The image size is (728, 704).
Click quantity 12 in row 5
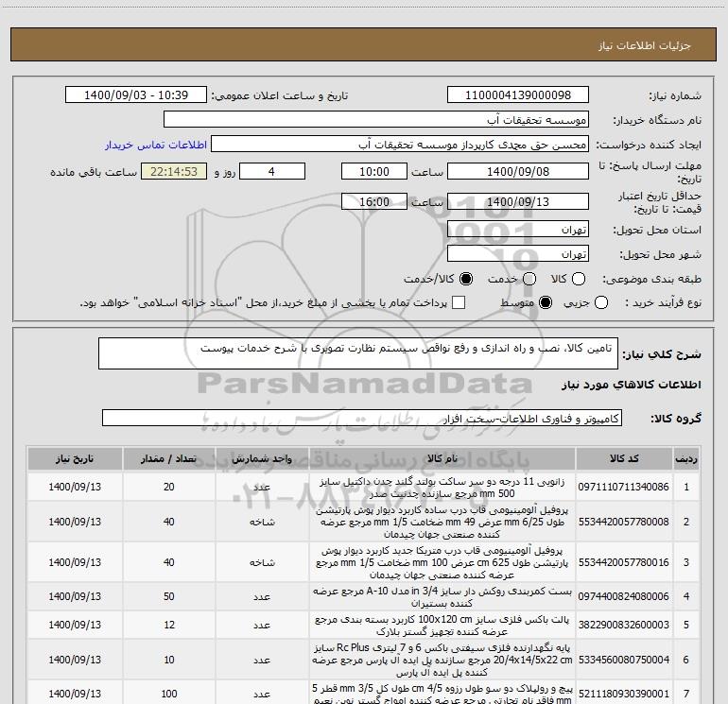point(168,625)
